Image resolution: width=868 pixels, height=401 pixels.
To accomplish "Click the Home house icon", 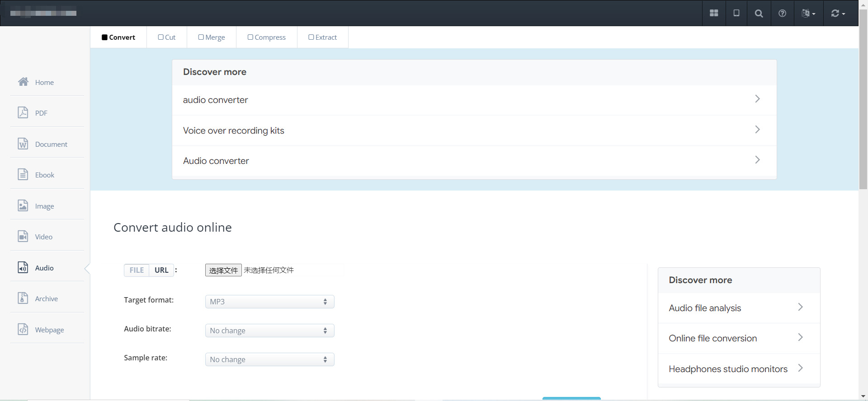I will pyautogui.click(x=23, y=82).
